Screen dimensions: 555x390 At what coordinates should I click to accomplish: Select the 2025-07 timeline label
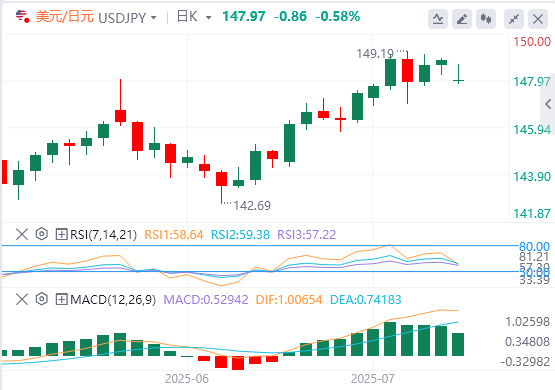[x=373, y=379]
